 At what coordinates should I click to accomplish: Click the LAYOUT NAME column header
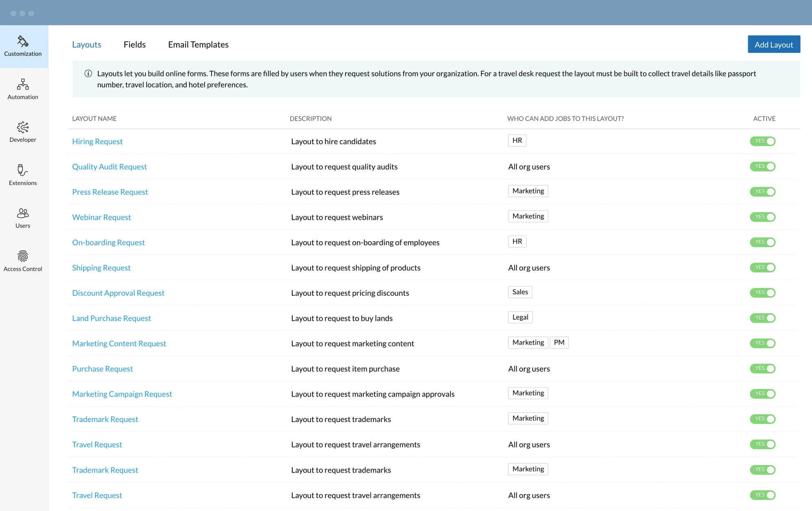coord(94,119)
